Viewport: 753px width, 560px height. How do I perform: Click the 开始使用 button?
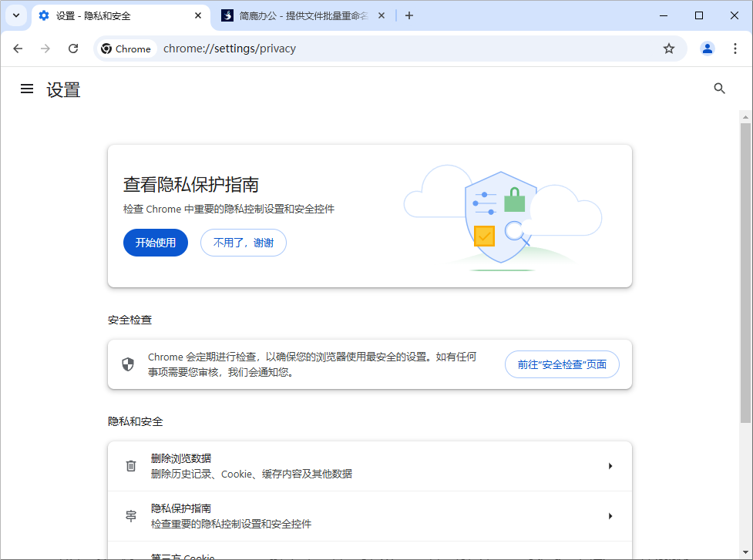pyautogui.click(x=155, y=243)
